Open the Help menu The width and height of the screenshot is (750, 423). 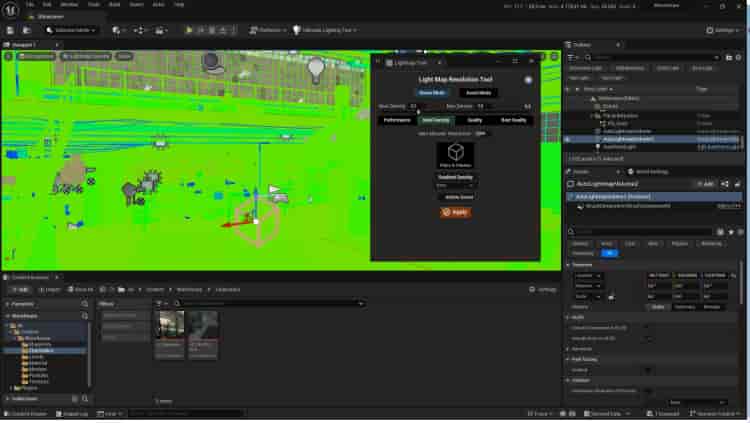179,4
